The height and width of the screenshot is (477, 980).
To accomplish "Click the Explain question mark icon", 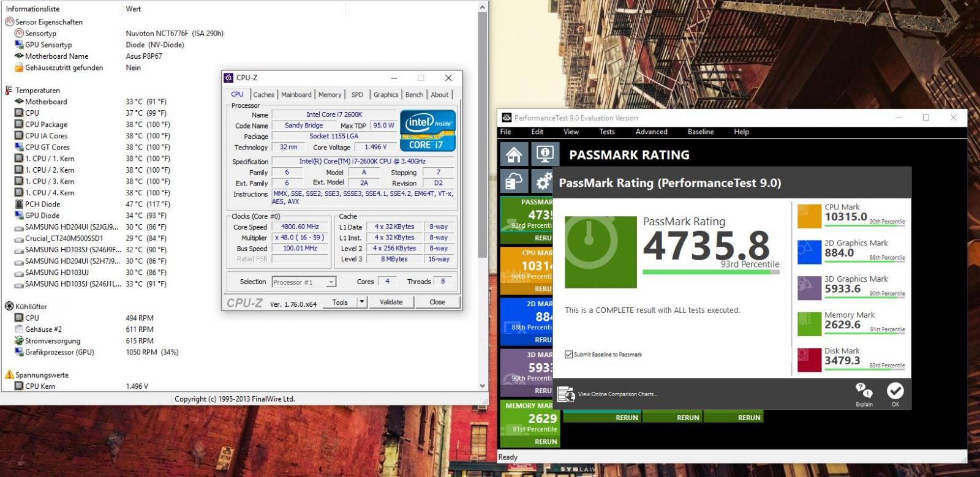I will 864,390.
